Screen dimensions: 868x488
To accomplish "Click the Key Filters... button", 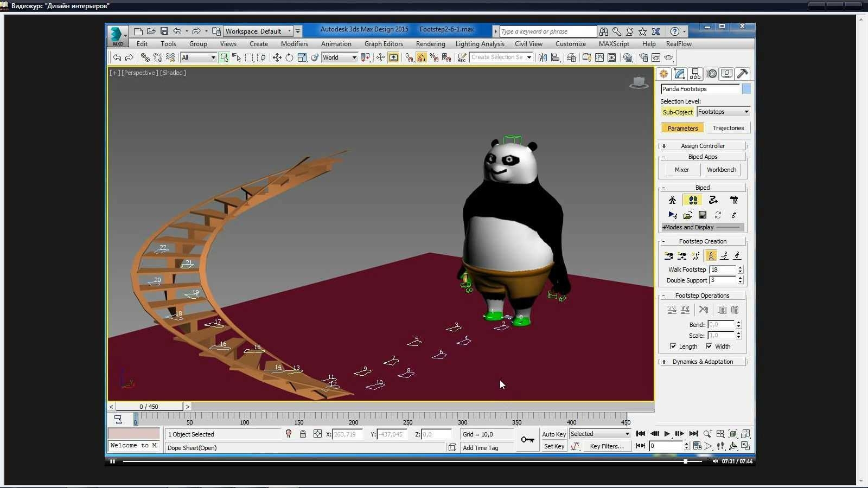I will point(607,446).
